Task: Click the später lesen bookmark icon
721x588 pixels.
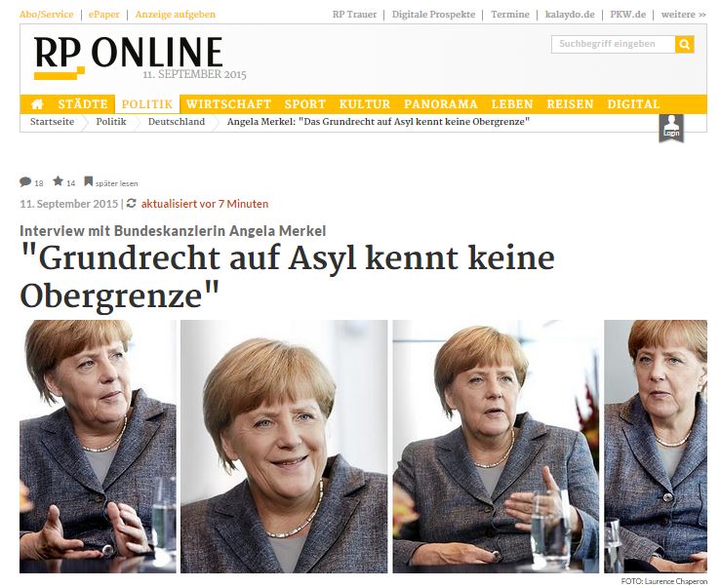Action: [88, 181]
